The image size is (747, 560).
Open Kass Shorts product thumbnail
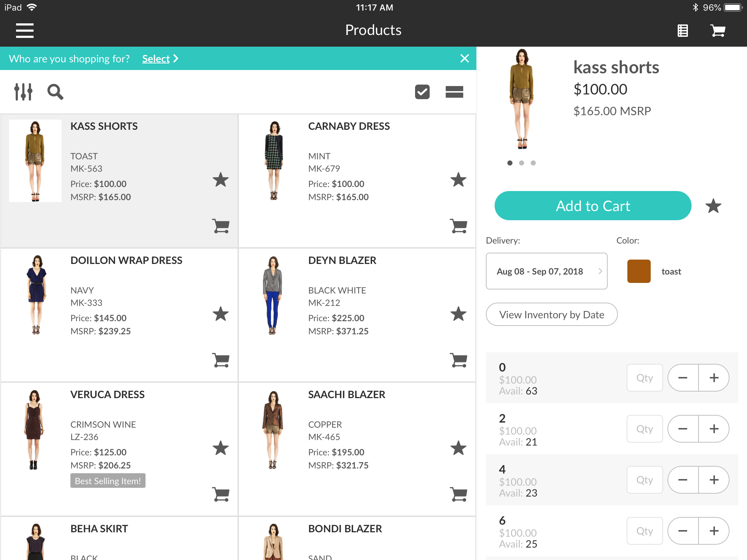pyautogui.click(x=35, y=161)
